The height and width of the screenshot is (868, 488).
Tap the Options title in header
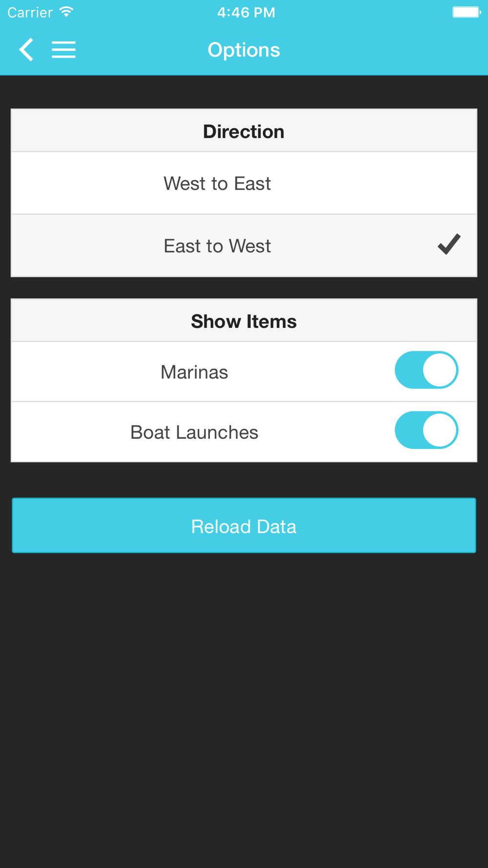coord(244,50)
